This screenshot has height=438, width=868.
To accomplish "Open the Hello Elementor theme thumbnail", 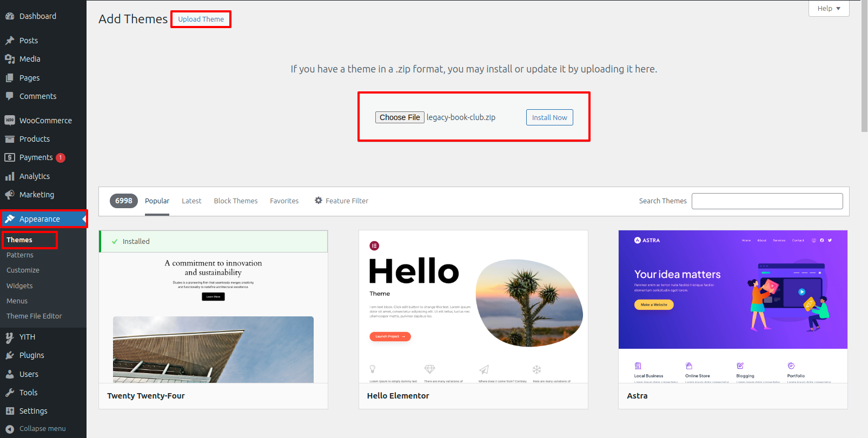I will 473,307.
